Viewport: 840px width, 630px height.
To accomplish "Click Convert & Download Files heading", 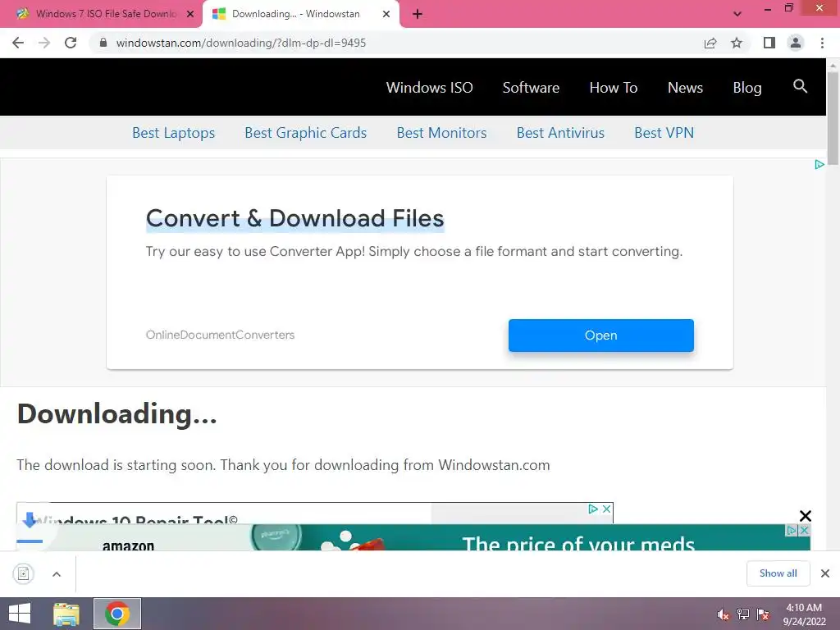I will 295,218.
